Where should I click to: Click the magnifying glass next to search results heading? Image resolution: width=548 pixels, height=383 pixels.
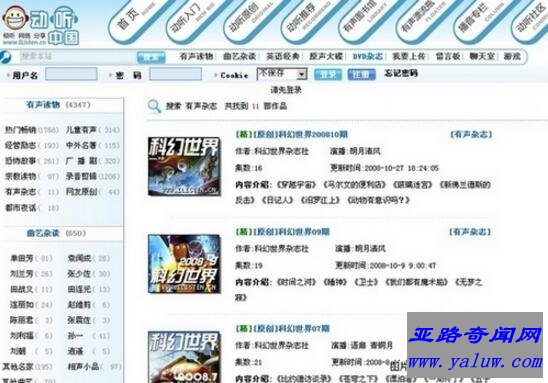click(x=154, y=106)
